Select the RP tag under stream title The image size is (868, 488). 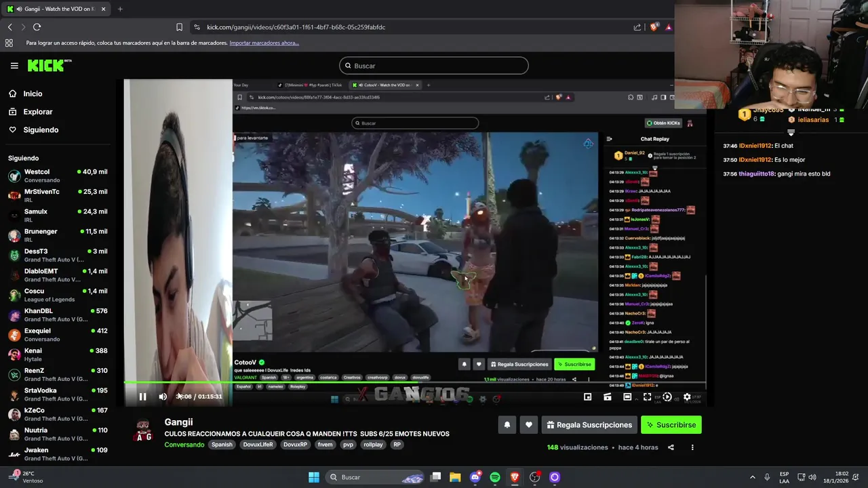[397, 445]
